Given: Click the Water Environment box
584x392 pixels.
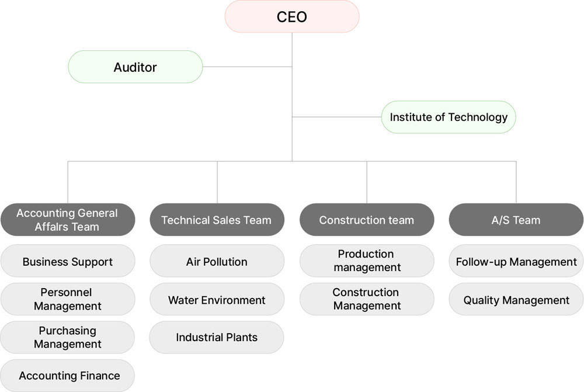Looking at the screenshot, I should point(217,300).
